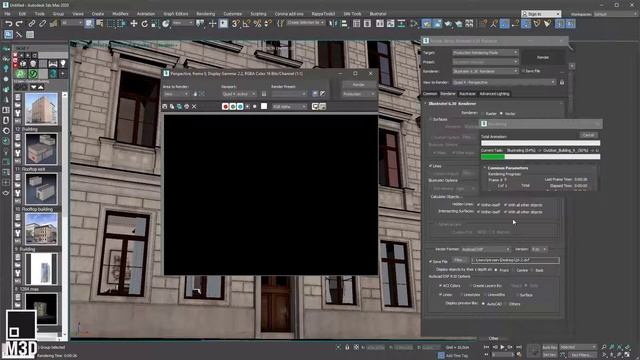Toggle the Spinner Snap icon
Screen dimensions: 640x360
click(x=268, y=24)
